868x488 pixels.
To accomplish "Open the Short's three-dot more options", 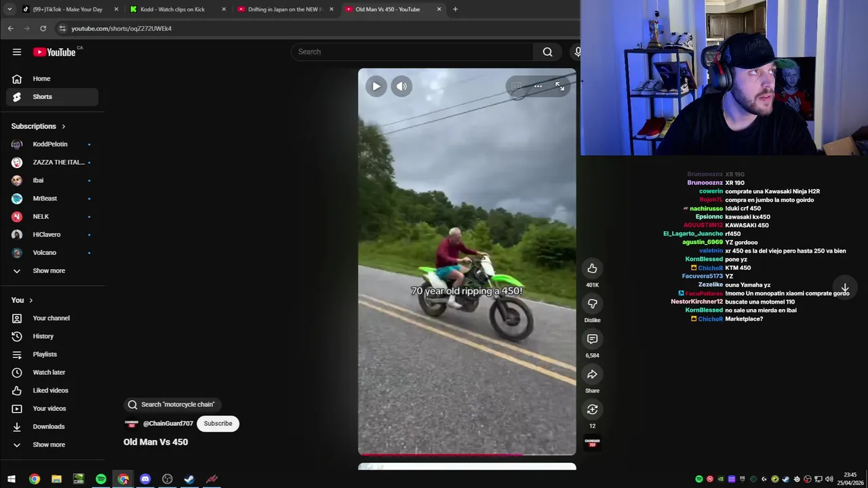I will 538,86.
